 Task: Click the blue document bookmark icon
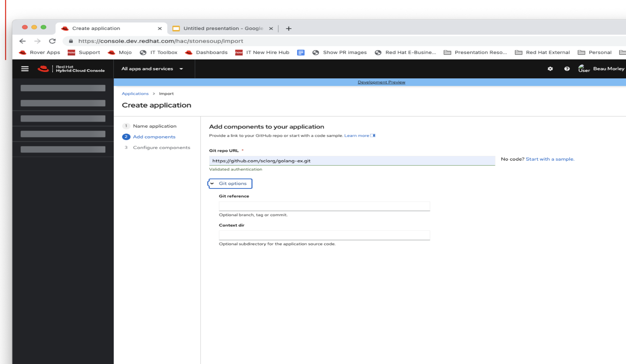tap(301, 53)
